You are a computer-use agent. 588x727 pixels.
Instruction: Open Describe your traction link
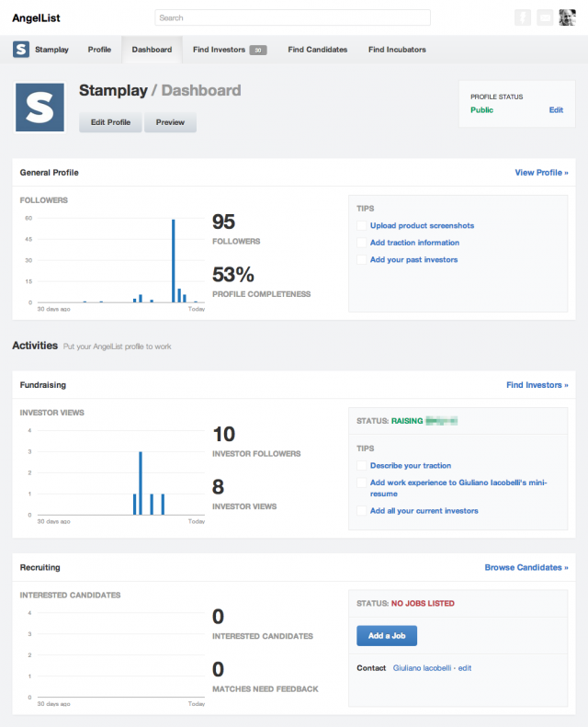click(x=411, y=465)
